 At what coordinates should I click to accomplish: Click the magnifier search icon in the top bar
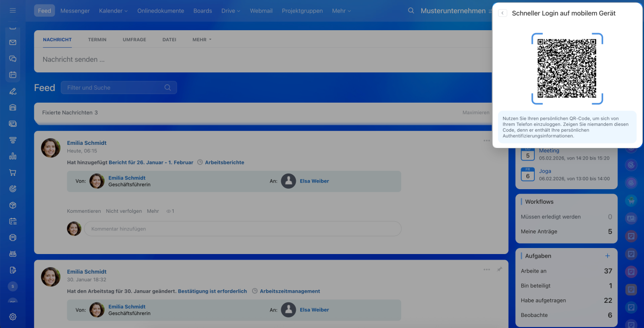click(411, 11)
